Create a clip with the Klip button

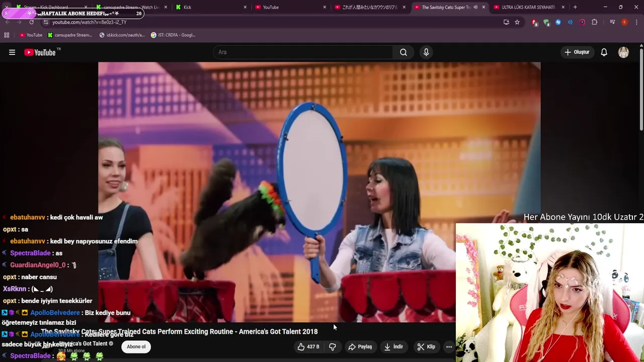click(426, 347)
